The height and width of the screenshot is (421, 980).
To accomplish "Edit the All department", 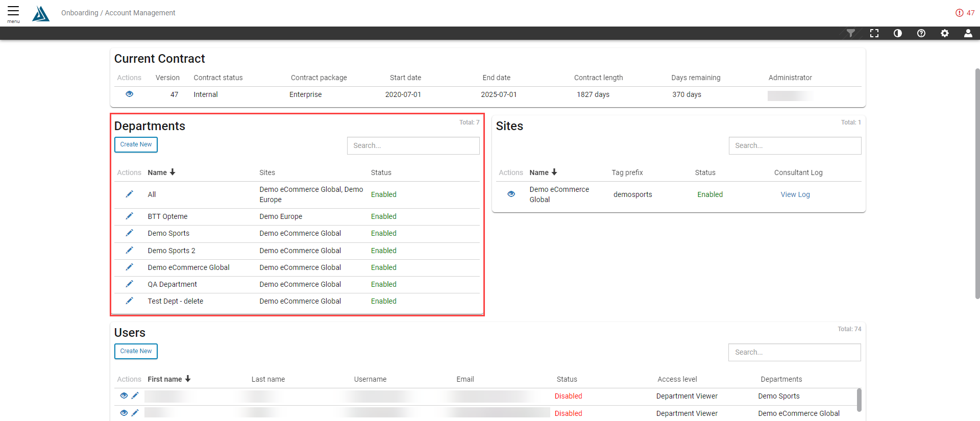I will (x=130, y=194).
